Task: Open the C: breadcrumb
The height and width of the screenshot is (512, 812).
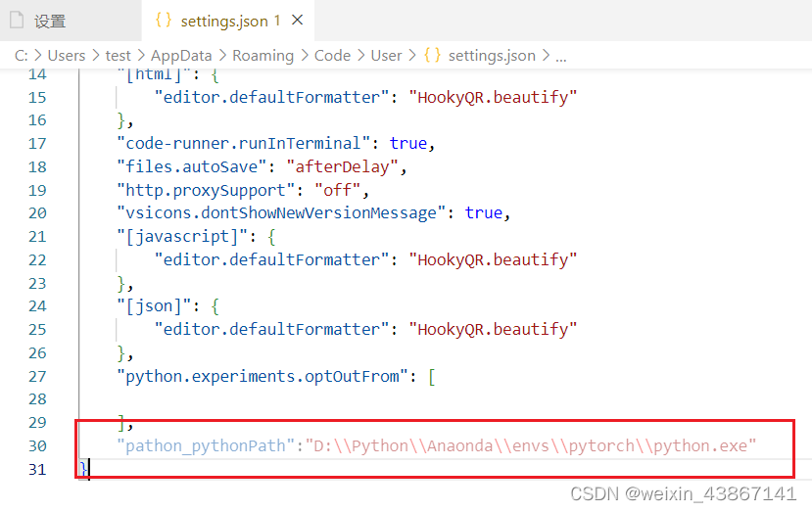Action: click(x=22, y=56)
